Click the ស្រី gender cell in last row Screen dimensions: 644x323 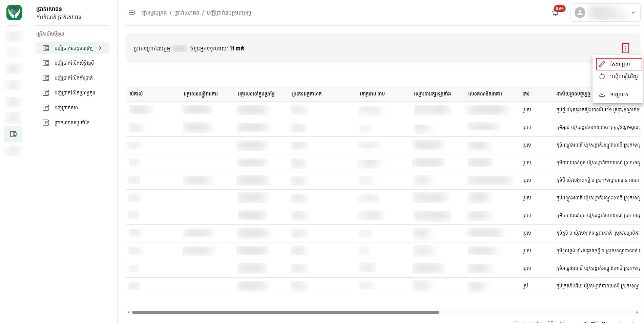(525, 286)
